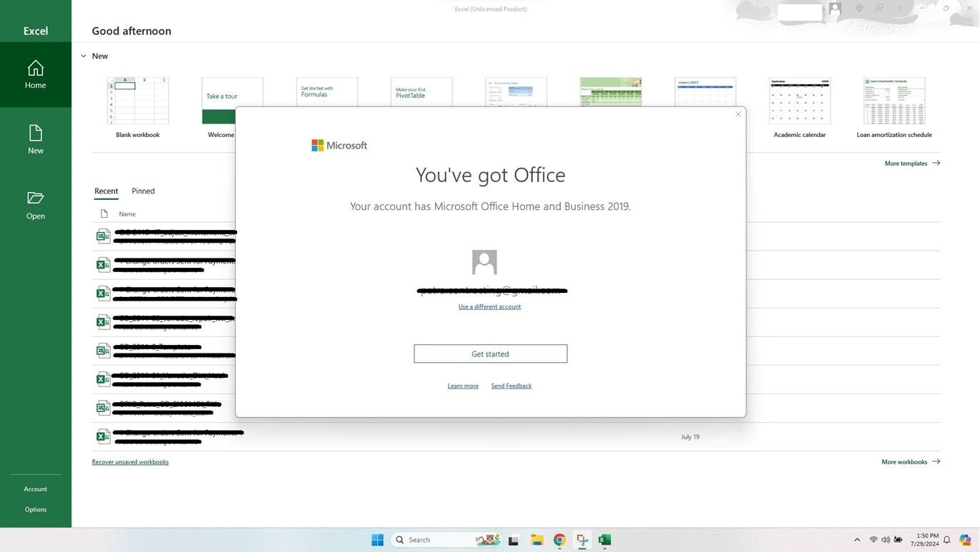Open Academic calendar template

(799, 107)
